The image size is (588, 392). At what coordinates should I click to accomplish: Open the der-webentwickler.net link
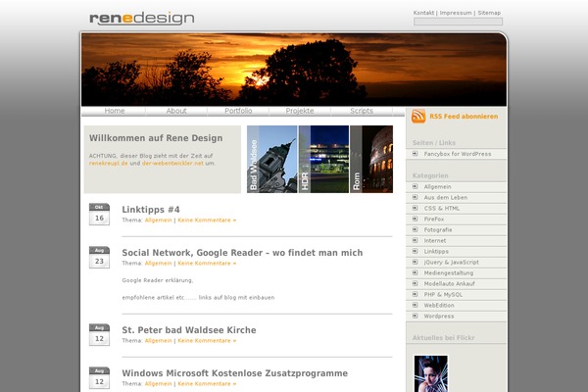[172, 164]
